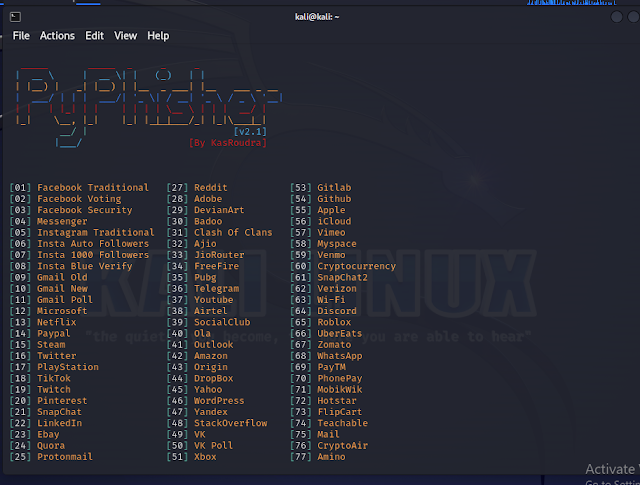This screenshot has height=485, width=640.
Task: Click 'iCloud' option 56
Action: 334,221
